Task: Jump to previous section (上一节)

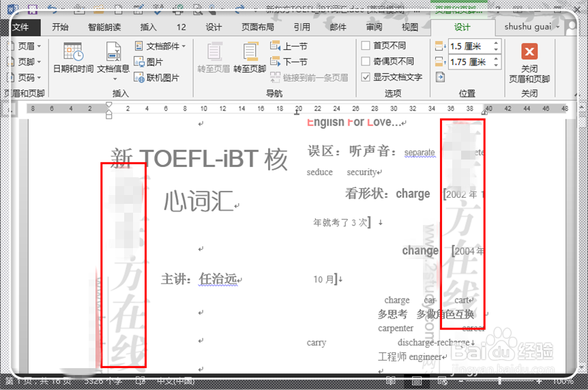Action: [x=289, y=46]
